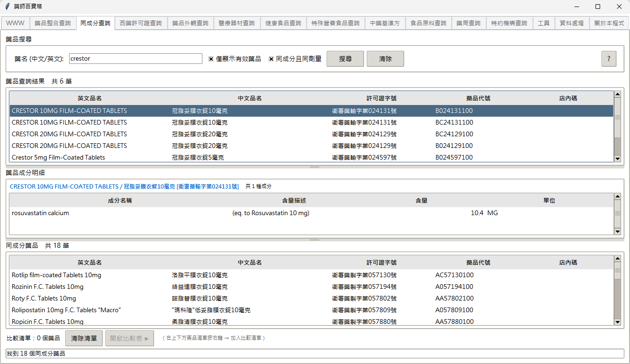Image resolution: width=630 pixels, height=364 pixels.
Task: Select the Rotlip film-coated Tablets 10mg row
Action: 311,275
